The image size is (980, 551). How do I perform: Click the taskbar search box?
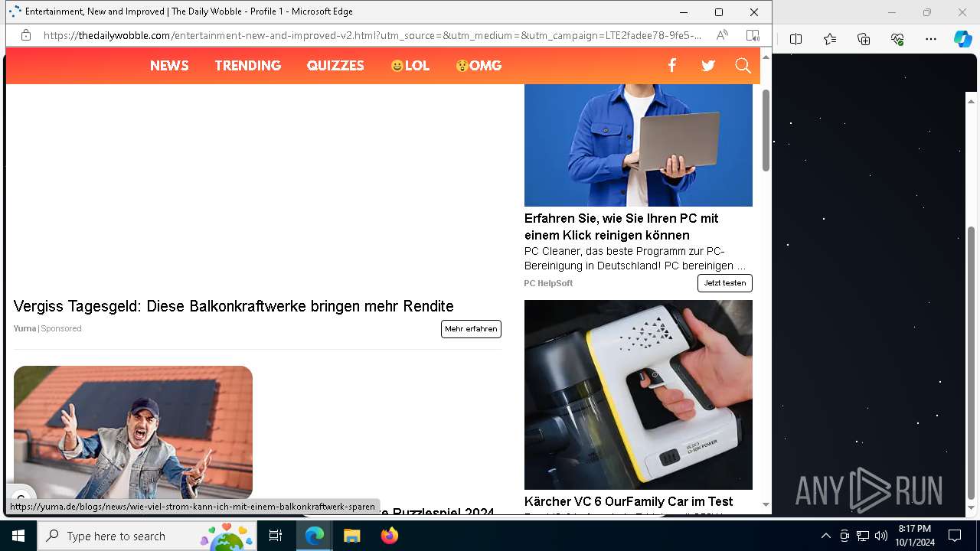point(149,536)
